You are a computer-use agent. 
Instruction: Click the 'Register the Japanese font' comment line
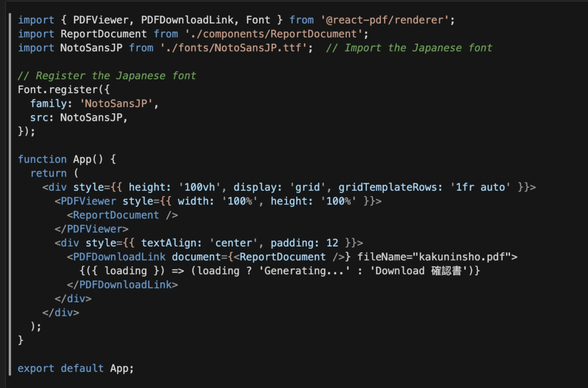click(107, 76)
